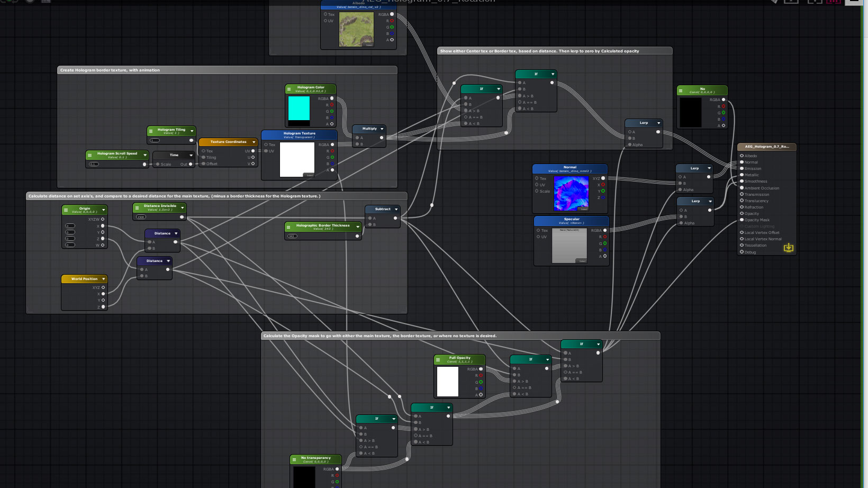Viewport: 868px width, 488px height.
Task: Click Debug input port on master node
Action: (x=742, y=252)
